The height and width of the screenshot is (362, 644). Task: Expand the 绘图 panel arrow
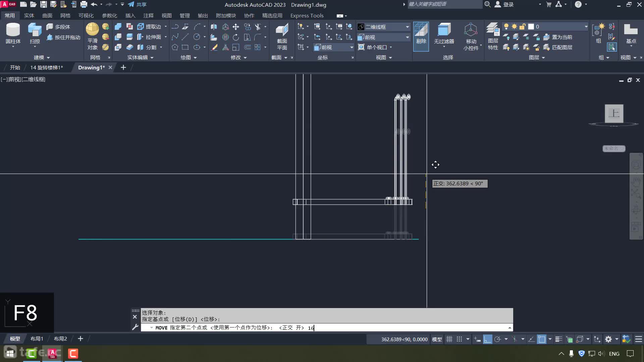click(x=195, y=58)
